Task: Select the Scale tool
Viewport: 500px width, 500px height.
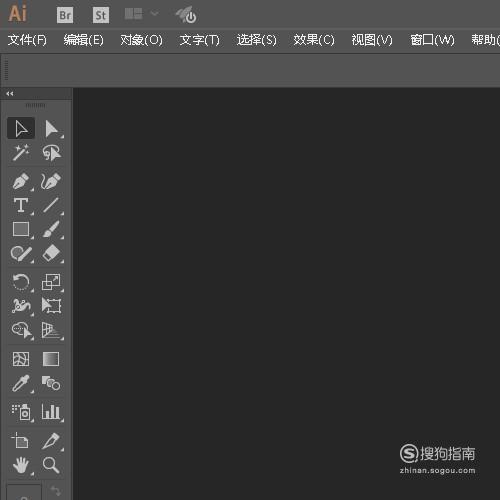Action: point(51,282)
